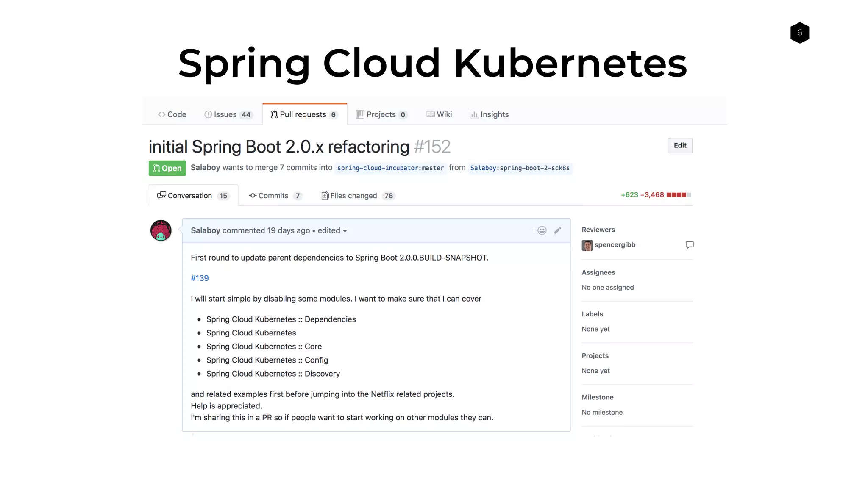868x488 pixels.
Task: Click 'No milestone' text in the sidebar
Action: 602,412
